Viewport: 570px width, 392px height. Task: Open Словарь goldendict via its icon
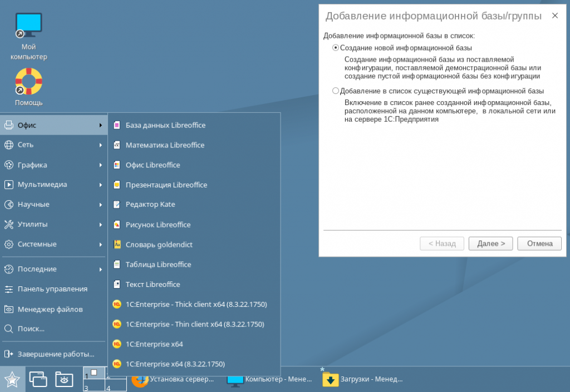pos(117,245)
